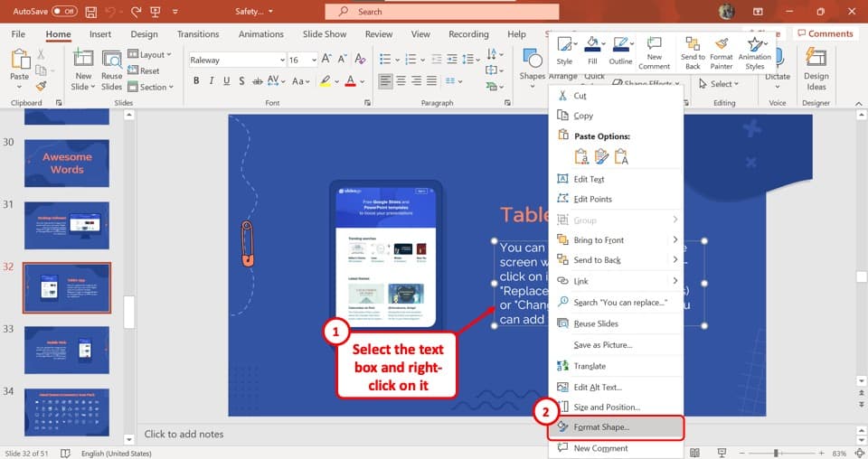This screenshot has width=868, height=459.
Task: Click the text highlight color swatch
Action: (325, 81)
